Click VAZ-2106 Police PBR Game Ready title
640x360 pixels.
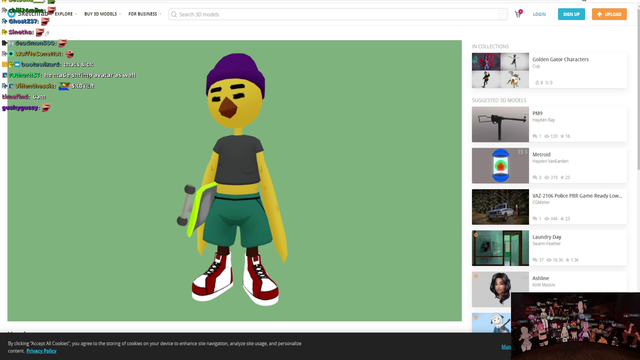point(577,196)
